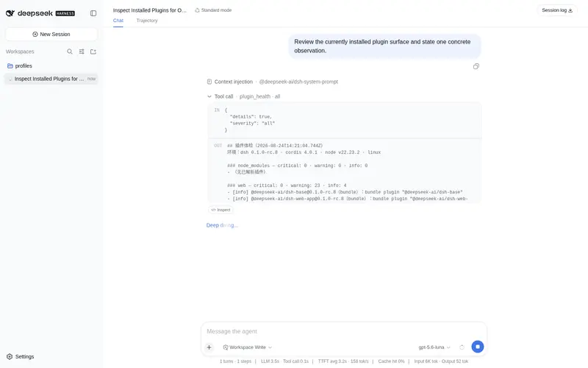Switch to the Trajectory tab

pyautogui.click(x=147, y=21)
